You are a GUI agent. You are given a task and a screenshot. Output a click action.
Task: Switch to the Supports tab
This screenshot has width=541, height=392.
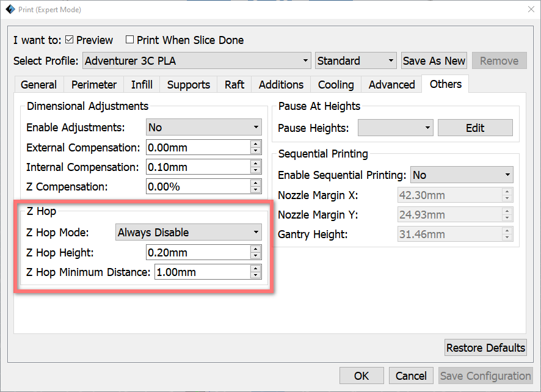[x=189, y=84]
